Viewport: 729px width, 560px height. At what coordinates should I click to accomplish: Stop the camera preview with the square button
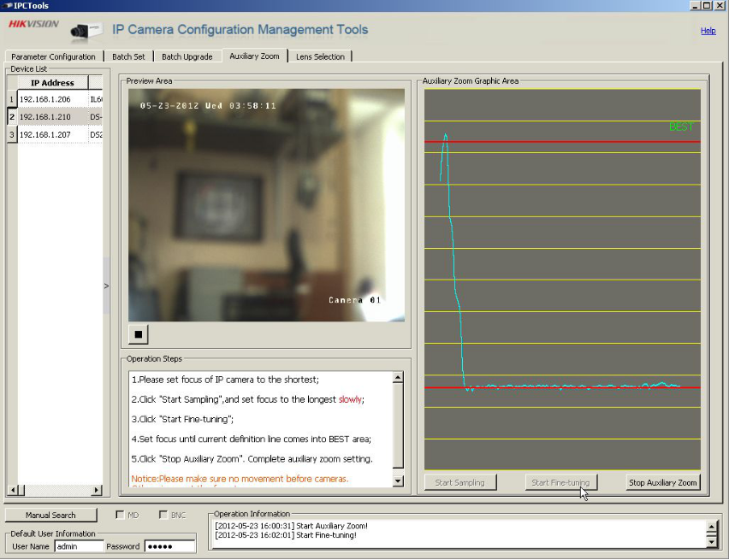[138, 334]
